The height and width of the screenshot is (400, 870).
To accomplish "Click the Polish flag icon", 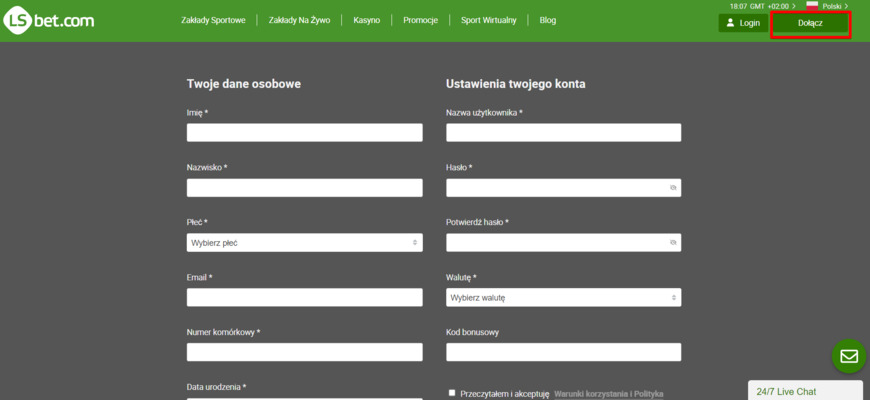I will (812, 6).
